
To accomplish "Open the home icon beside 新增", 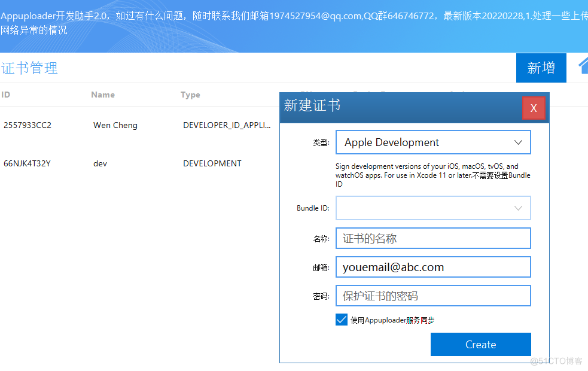I will click(x=583, y=66).
